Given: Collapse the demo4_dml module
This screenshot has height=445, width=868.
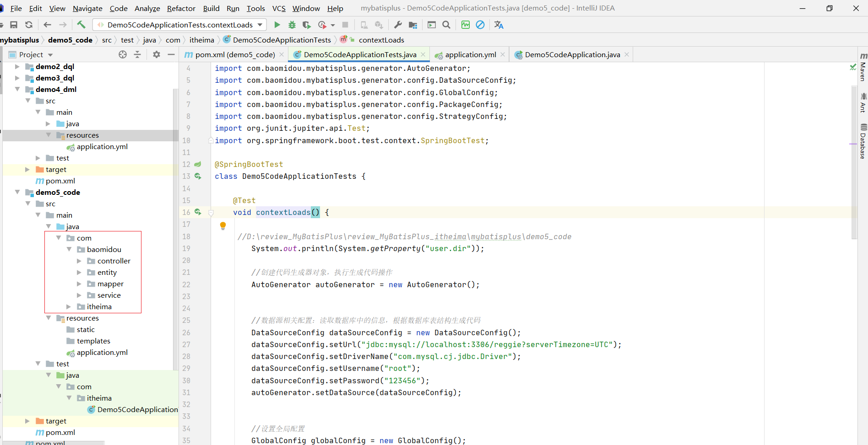Looking at the screenshot, I should coord(17,89).
